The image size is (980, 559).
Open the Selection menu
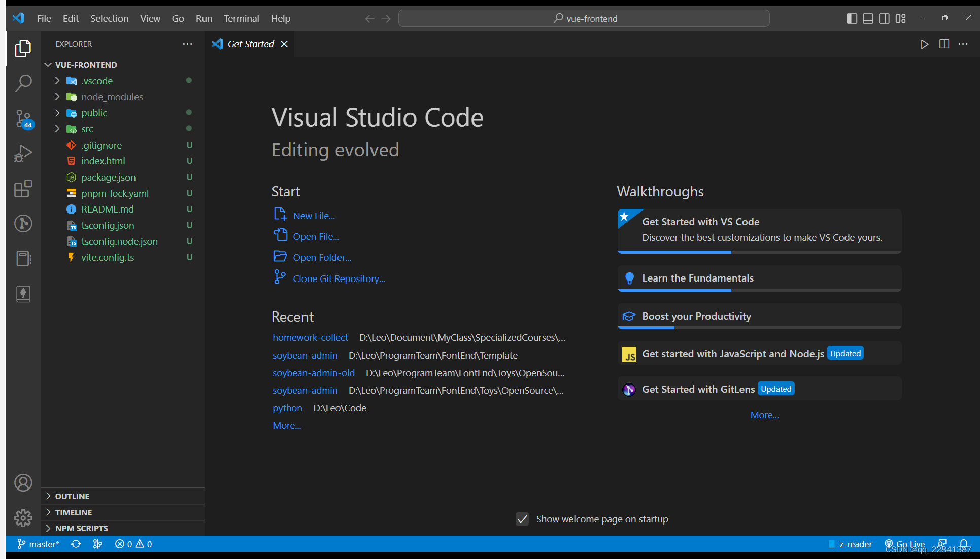110,19
